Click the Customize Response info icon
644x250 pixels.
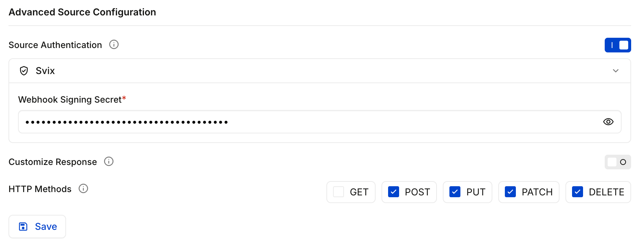click(x=109, y=161)
